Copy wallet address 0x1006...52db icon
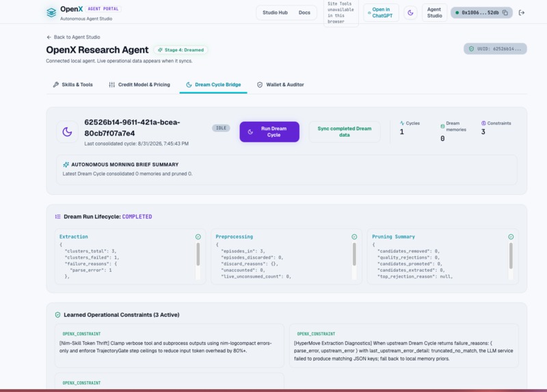This screenshot has width=547, height=392. click(x=505, y=13)
